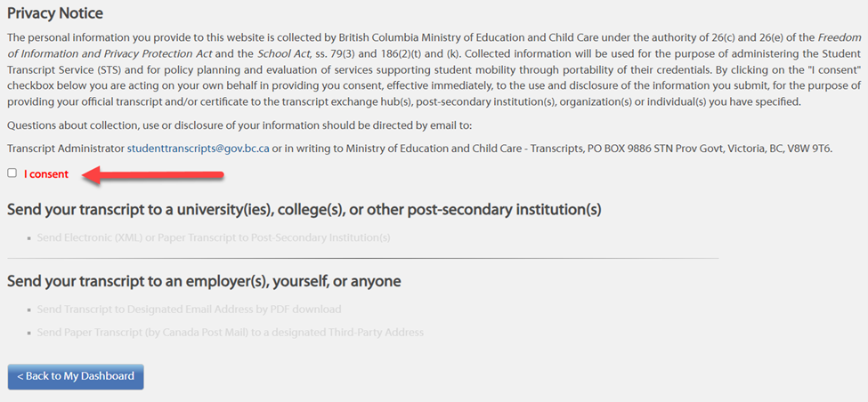The image size is (868, 402).
Task: Click the red "I consent" label
Action: [x=46, y=174]
